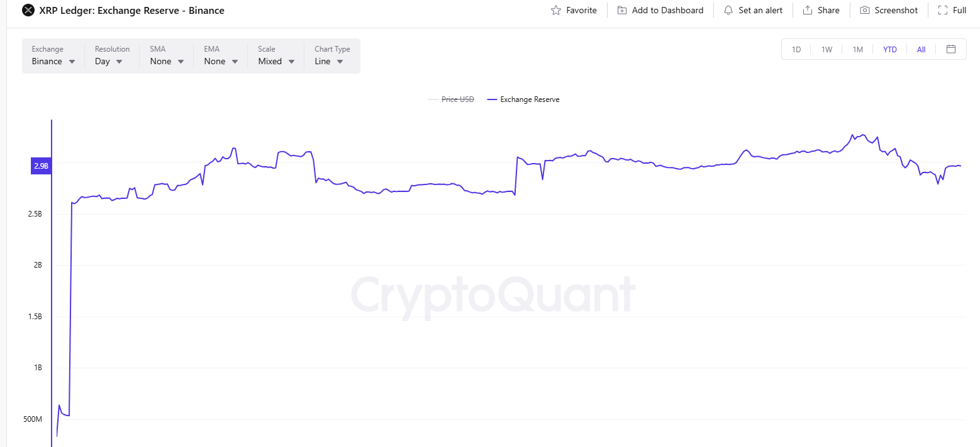Open the SMA dropdown set to None
Viewport: 980px width, 447px height.
(167, 56)
